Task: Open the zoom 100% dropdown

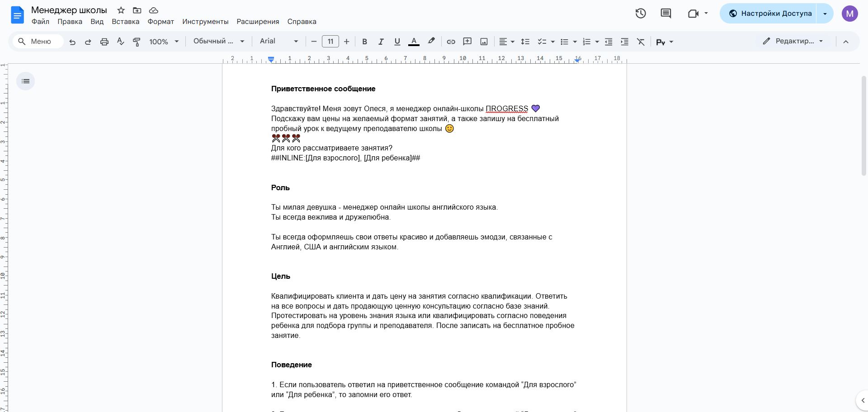Action: click(x=164, y=42)
